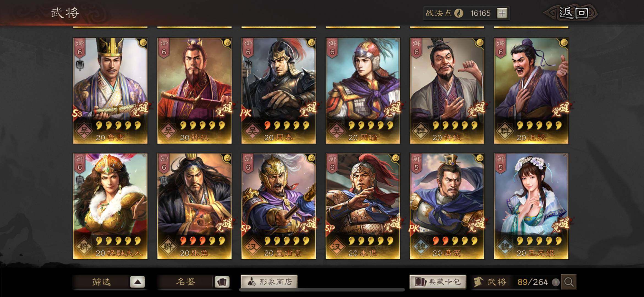Select the 王元姬 general card

click(531, 206)
